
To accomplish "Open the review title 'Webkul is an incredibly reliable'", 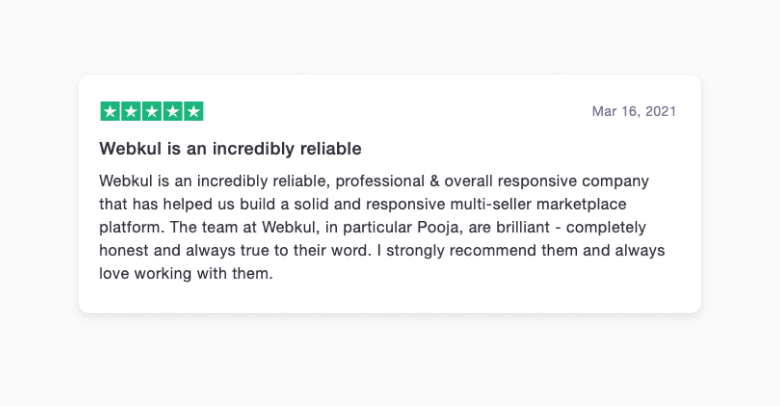I will [x=230, y=148].
